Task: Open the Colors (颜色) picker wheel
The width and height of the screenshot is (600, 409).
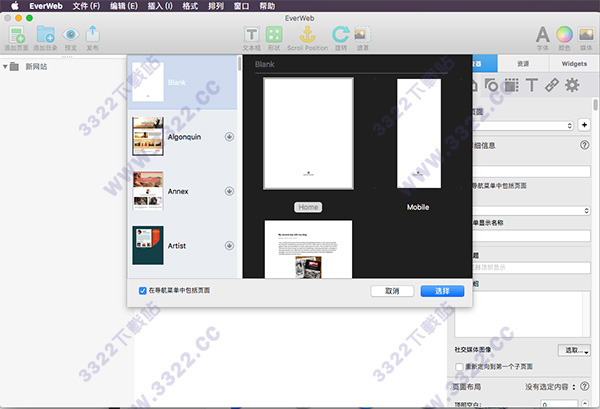Action: click(x=564, y=34)
